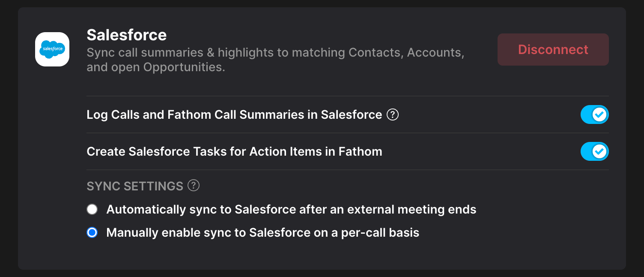Select automatic sync after external meeting radio
Image resolution: width=644 pixels, height=277 pixels.
(x=92, y=210)
